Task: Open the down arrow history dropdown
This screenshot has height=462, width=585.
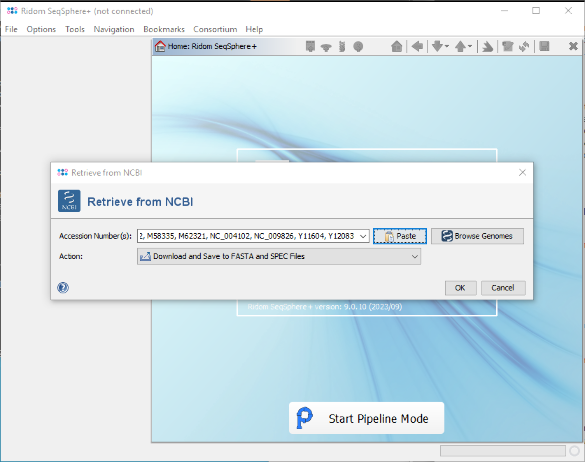Action: point(447,47)
